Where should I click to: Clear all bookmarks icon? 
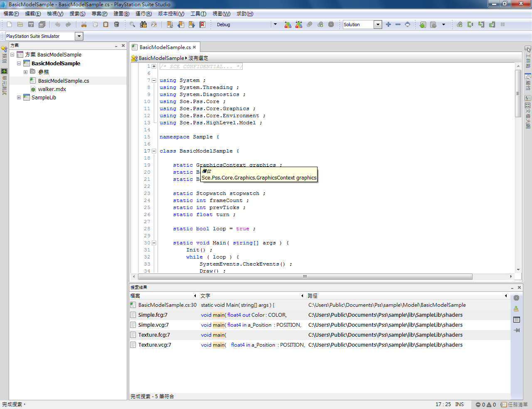coord(202,25)
